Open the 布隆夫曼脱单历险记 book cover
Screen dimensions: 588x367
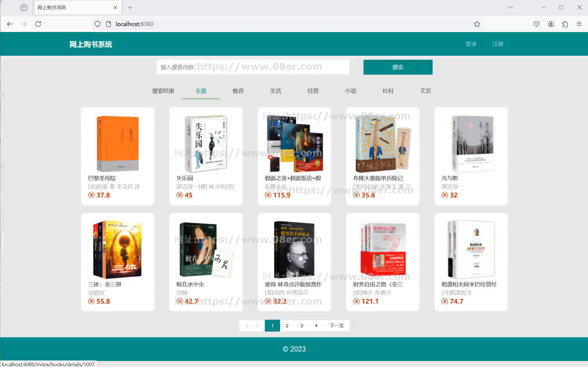point(383,144)
